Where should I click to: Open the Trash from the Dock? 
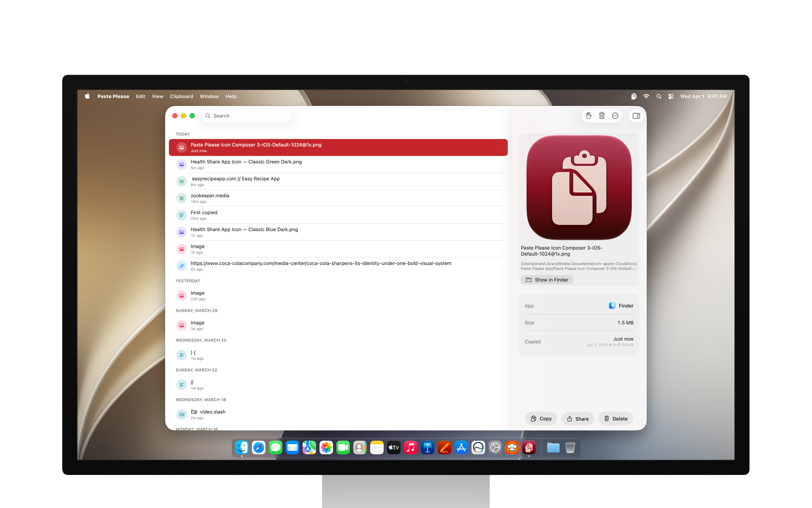coord(570,448)
